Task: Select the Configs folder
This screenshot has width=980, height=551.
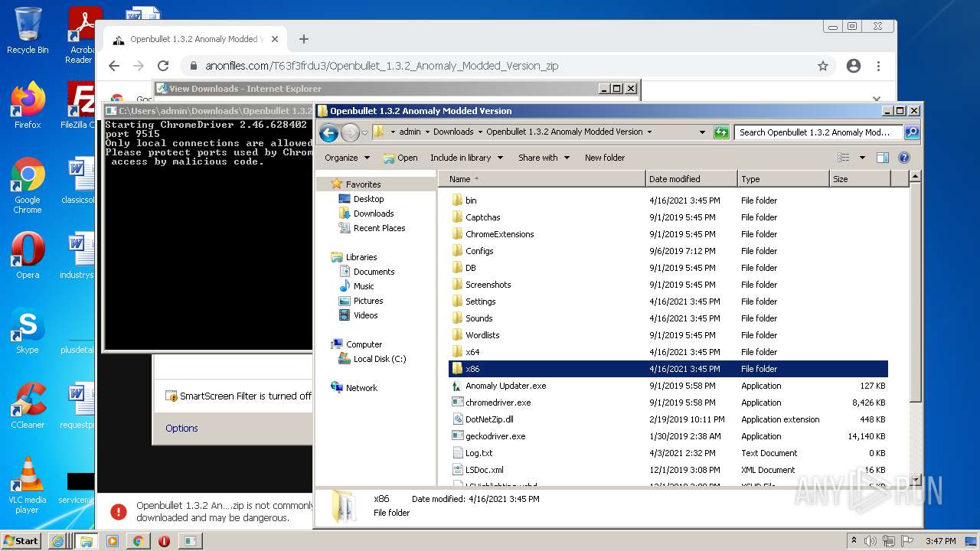Action: 479,251
